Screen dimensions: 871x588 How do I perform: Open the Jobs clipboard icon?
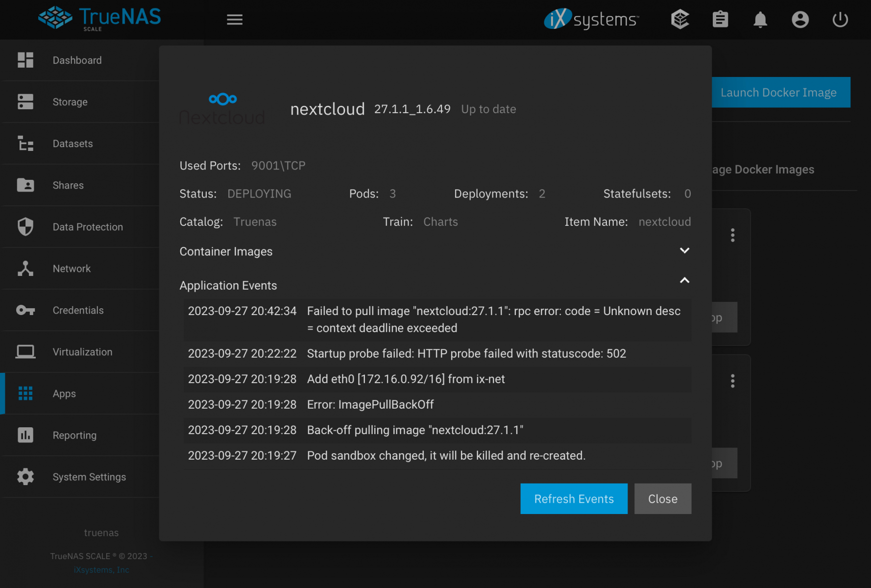pyautogui.click(x=720, y=20)
